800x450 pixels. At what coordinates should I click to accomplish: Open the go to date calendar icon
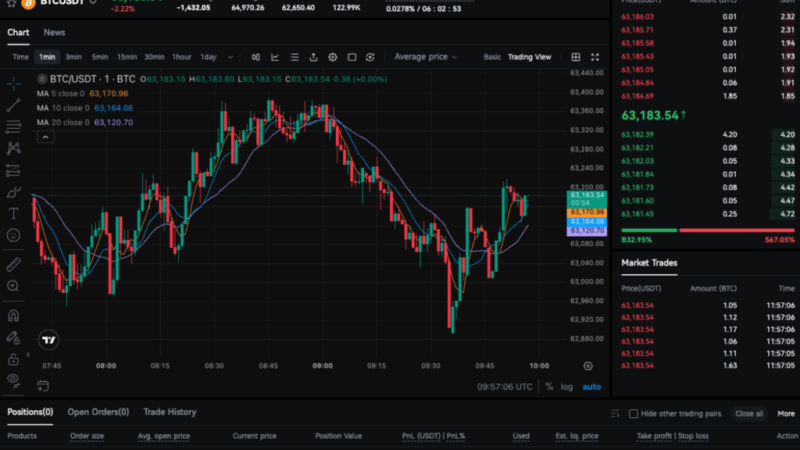[43, 386]
